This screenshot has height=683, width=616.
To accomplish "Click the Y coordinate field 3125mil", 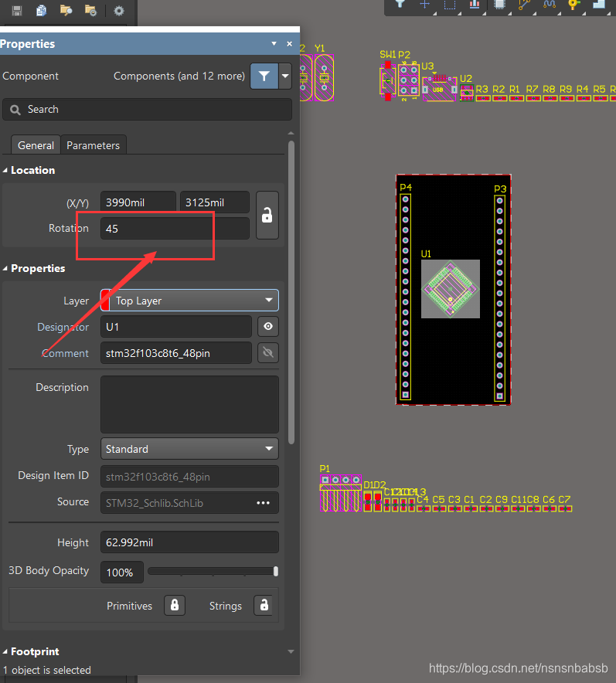I will point(215,202).
